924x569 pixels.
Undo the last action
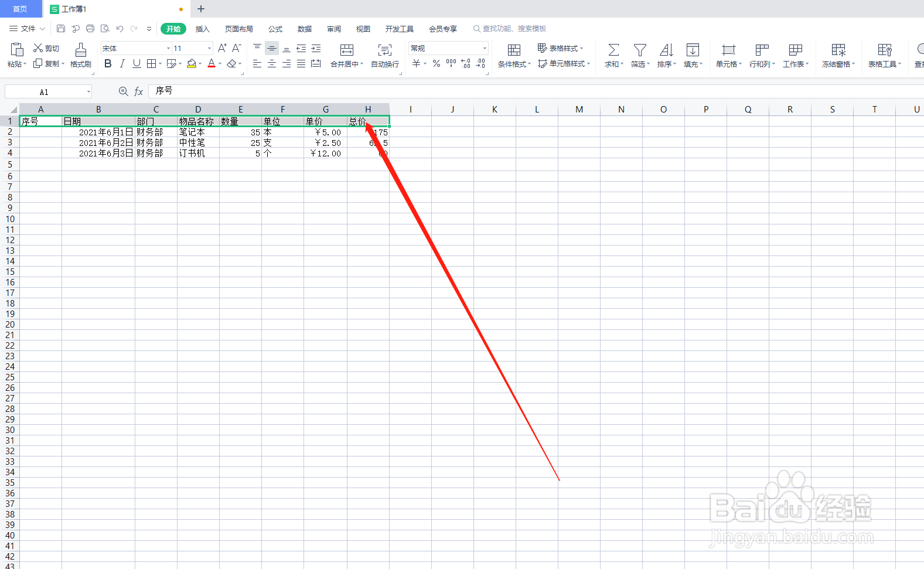[120, 29]
